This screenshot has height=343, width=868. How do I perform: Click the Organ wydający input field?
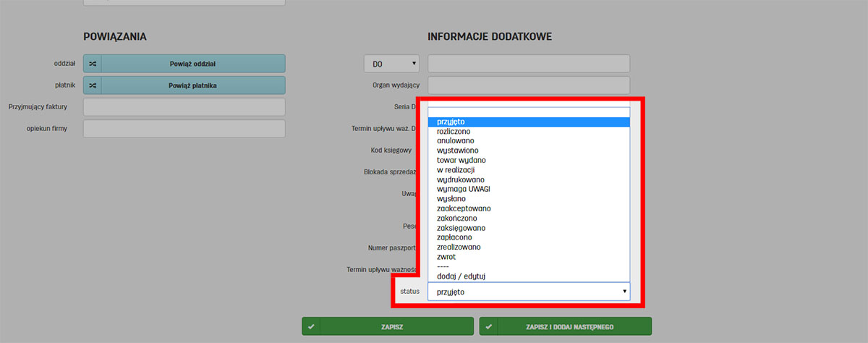click(529, 85)
